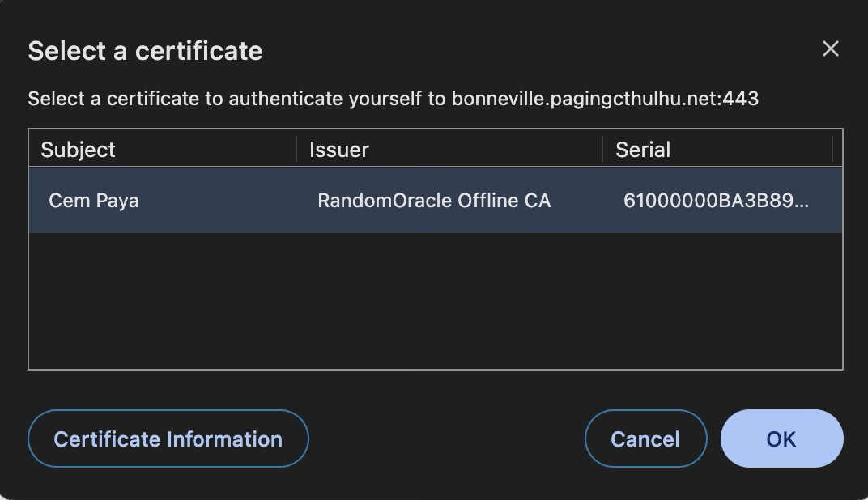Click the divider between Issuer and Serial columns

[x=602, y=149]
